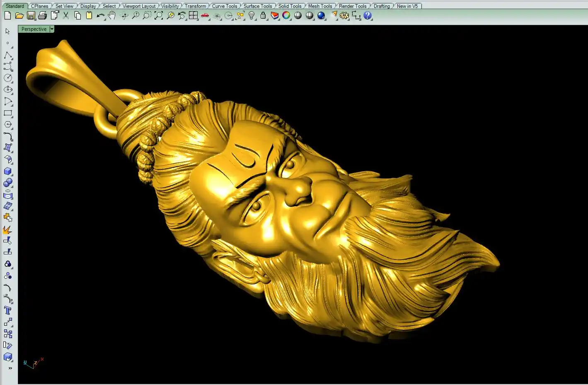Activate the Pan hand tool
Screen dimensions: 588x385
click(x=112, y=16)
